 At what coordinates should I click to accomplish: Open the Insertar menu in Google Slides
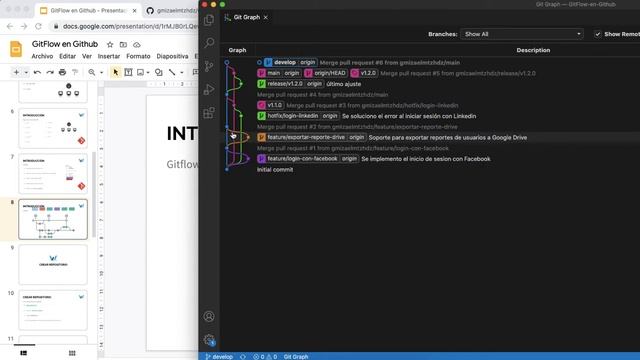click(x=109, y=56)
